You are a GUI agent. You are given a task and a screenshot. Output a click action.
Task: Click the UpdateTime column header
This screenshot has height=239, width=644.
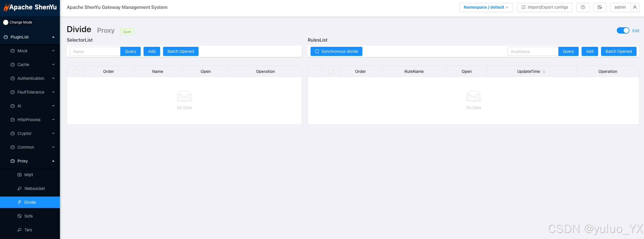point(531,71)
